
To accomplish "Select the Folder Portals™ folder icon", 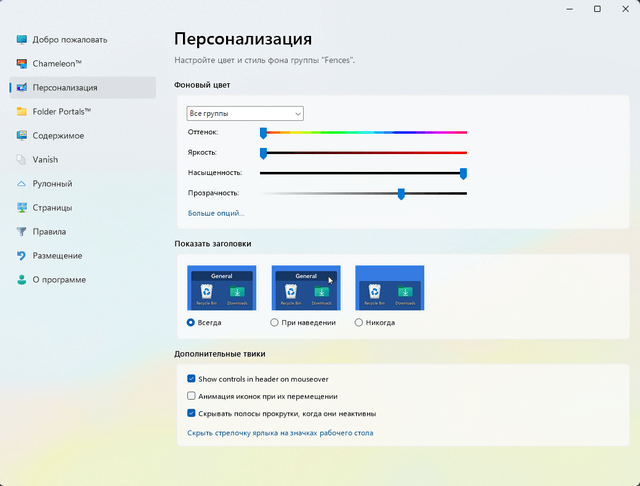I will pyautogui.click(x=22, y=112).
